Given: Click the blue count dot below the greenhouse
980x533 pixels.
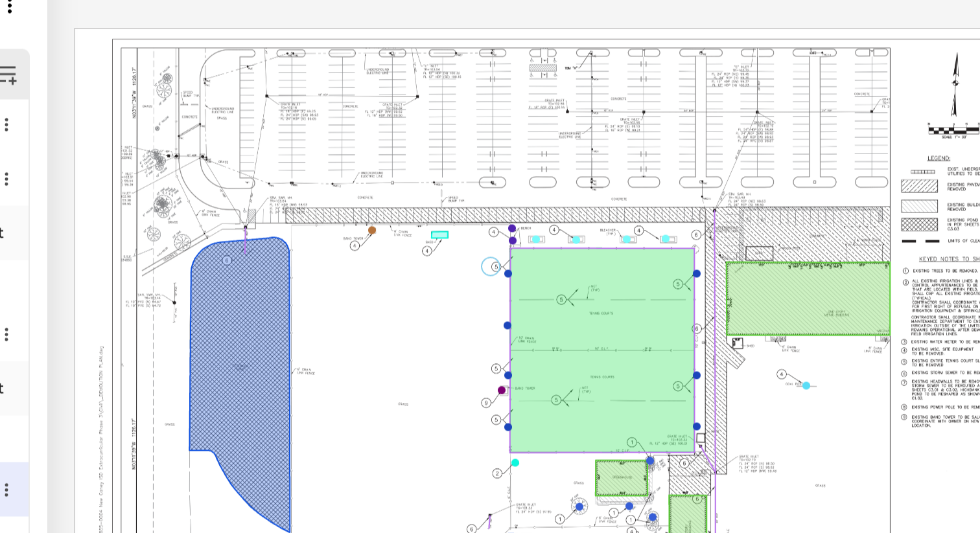Looking at the screenshot, I should [629, 506].
